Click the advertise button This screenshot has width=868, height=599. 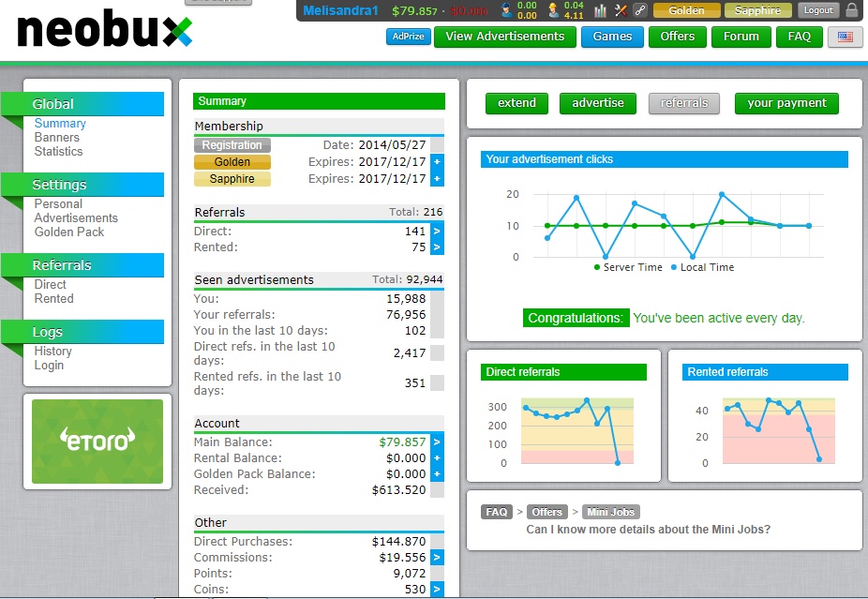point(598,103)
